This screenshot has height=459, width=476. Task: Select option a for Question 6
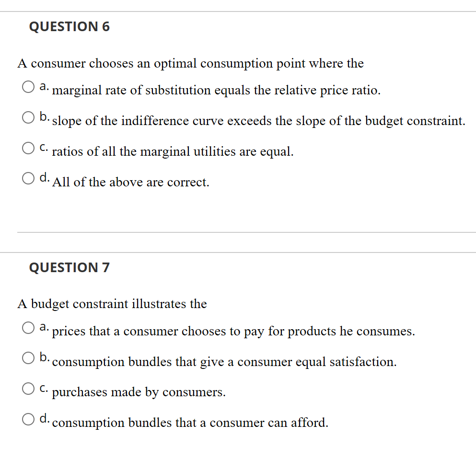tap(28, 87)
